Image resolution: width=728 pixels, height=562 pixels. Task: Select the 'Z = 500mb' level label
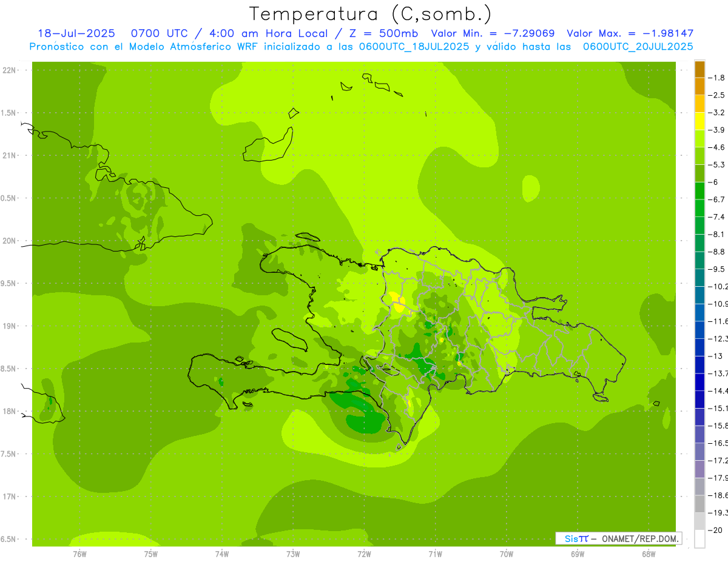coord(382,33)
